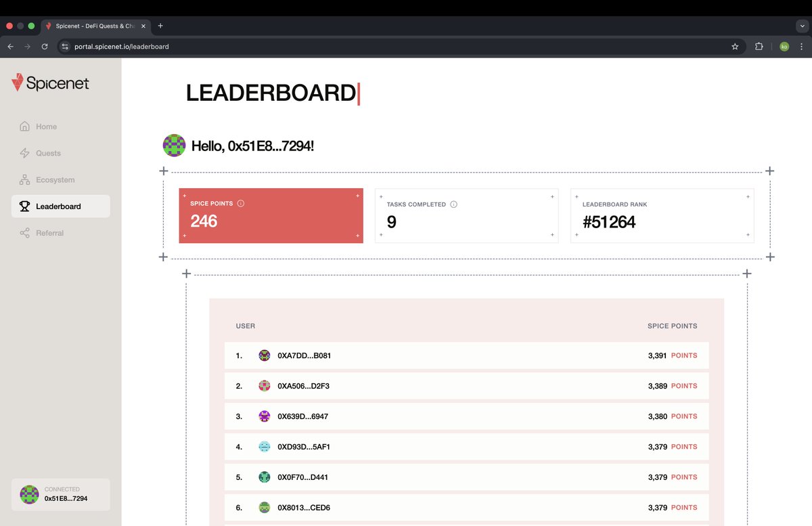Click the SPICE POINTS column header
The width and height of the screenshot is (812, 526).
click(673, 326)
